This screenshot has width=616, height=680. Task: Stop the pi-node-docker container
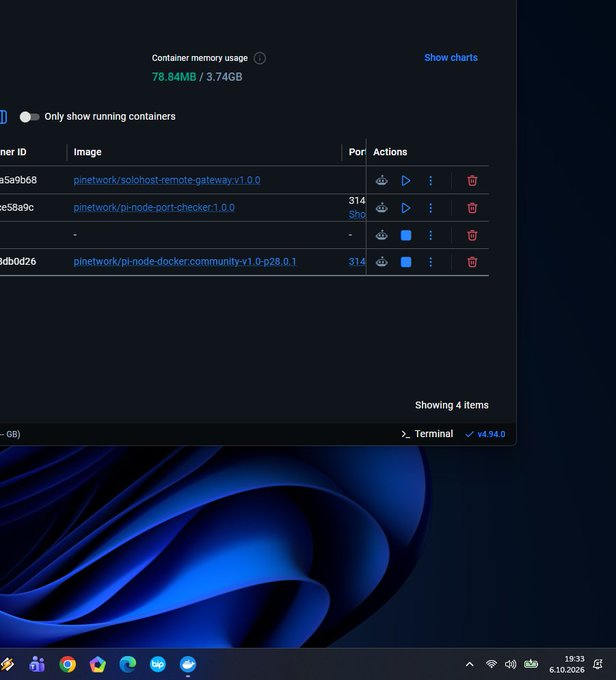tap(406, 262)
